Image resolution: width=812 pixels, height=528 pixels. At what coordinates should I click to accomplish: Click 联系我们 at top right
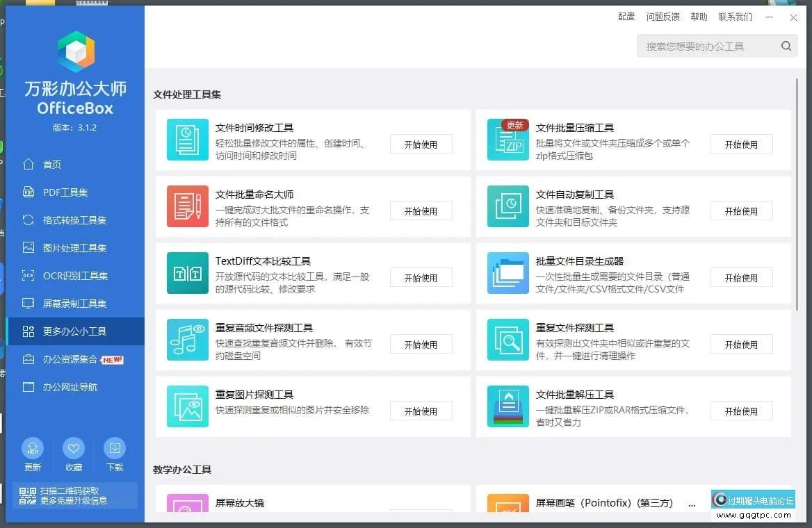click(736, 17)
